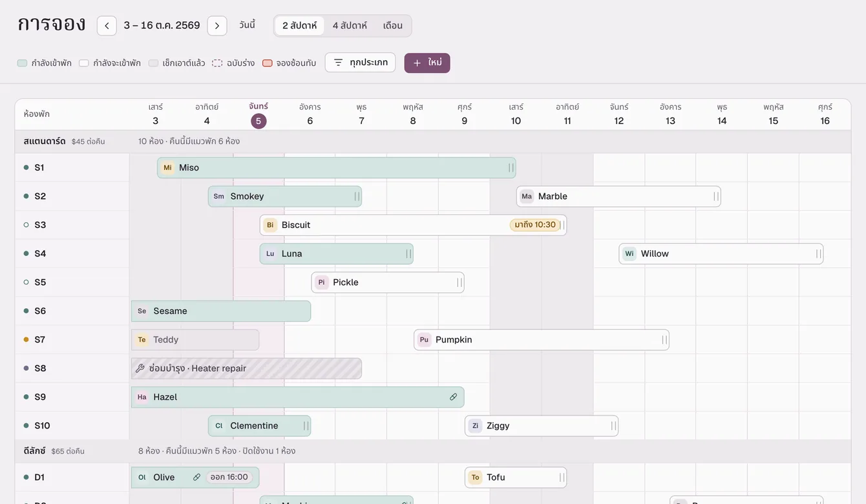Viewport: 866px width, 504px height.
Task: Click the grip handle ending Clementine's booking
Action: click(x=306, y=426)
